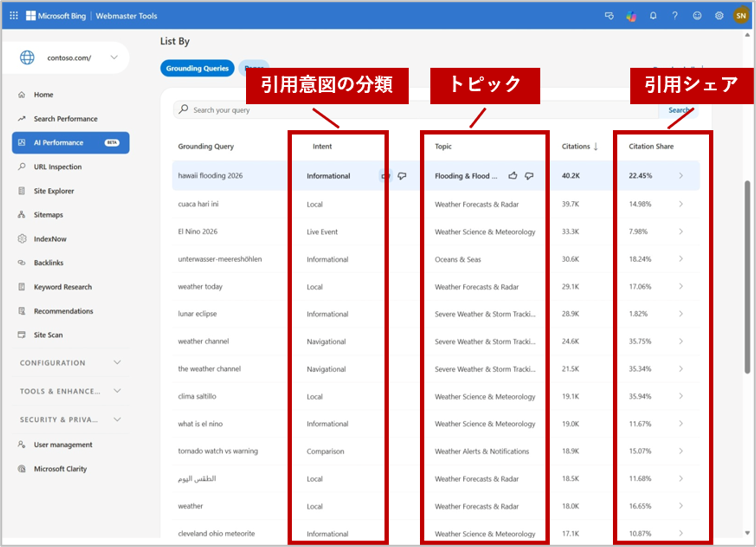Image resolution: width=756 pixels, height=547 pixels.
Task: Click the Site Scan icon
Action: [22, 334]
